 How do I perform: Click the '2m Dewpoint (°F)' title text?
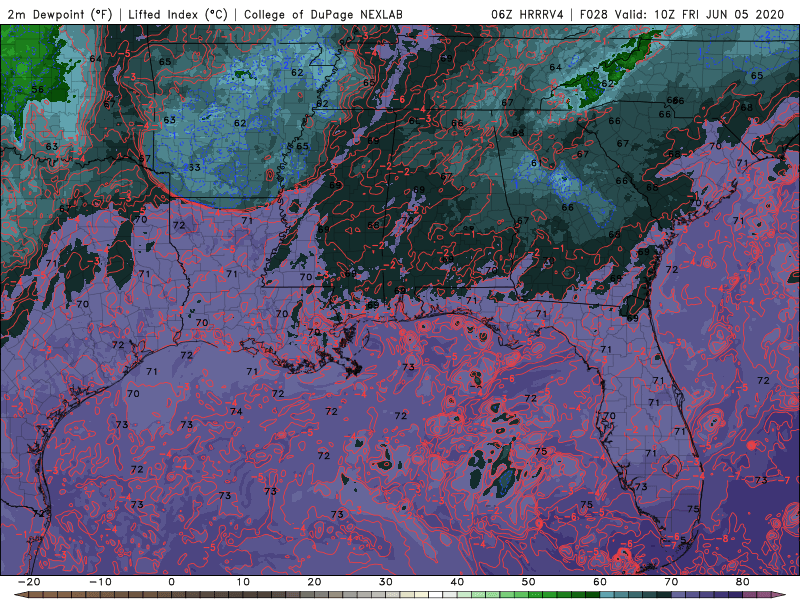coord(60,15)
